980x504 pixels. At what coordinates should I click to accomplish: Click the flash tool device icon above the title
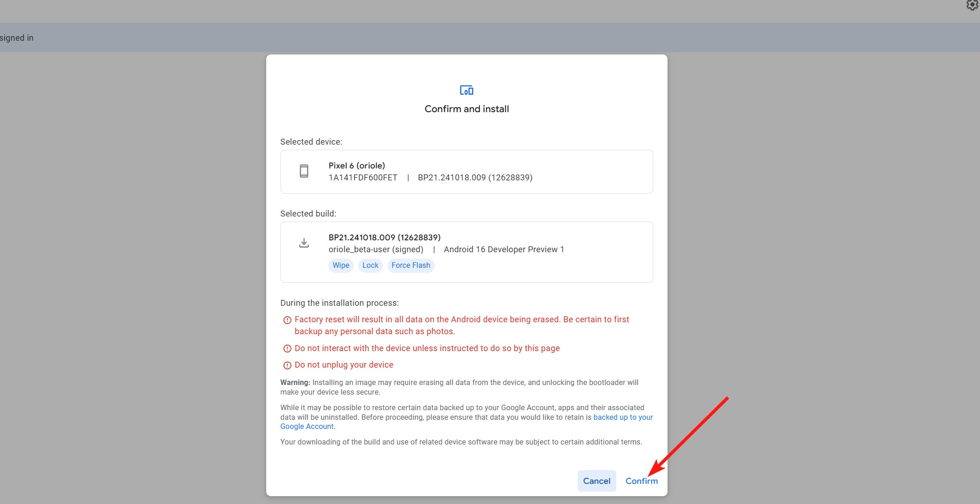tap(466, 90)
